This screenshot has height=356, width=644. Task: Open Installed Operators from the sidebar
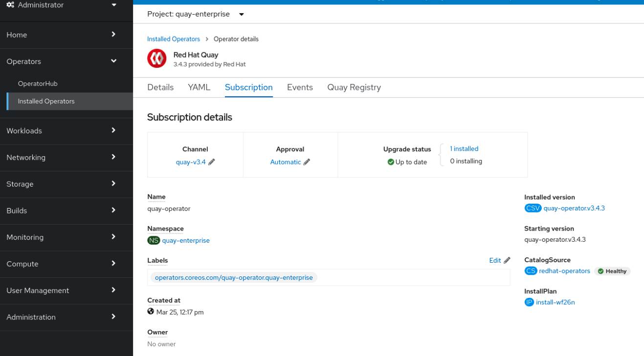pyautogui.click(x=46, y=101)
